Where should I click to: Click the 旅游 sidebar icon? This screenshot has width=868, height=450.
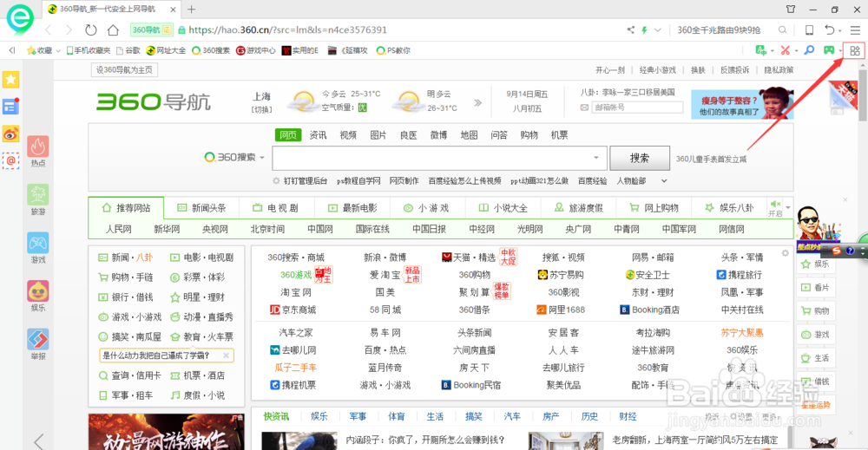click(x=38, y=195)
